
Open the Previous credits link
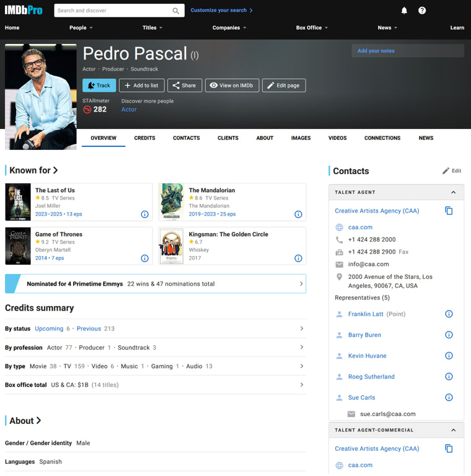pyautogui.click(x=89, y=328)
